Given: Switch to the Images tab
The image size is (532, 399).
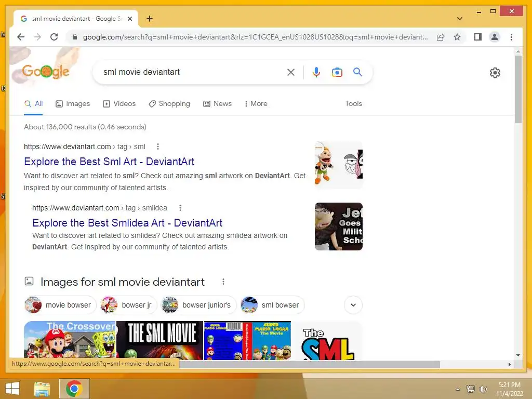Looking at the screenshot, I should click(73, 104).
